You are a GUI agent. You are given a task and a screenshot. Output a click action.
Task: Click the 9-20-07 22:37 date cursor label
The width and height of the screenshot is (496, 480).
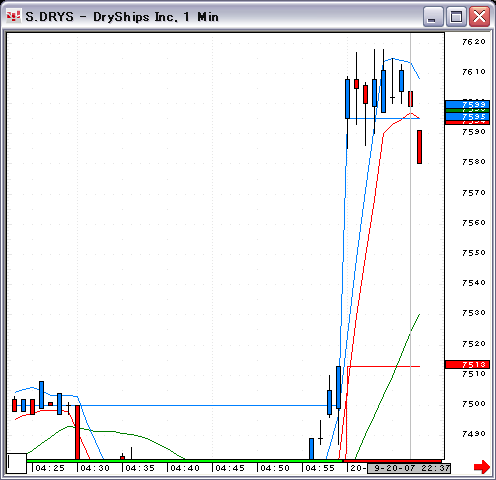point(409,468)
